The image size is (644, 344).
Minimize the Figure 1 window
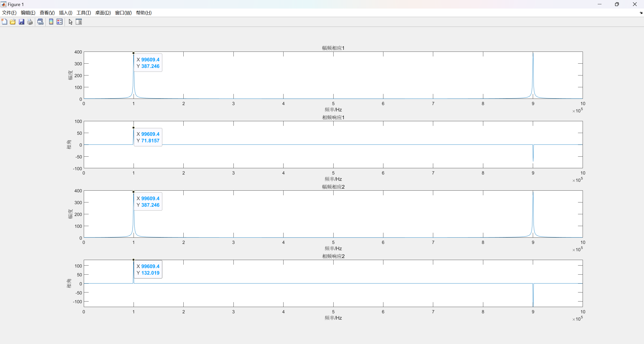[x=599, y=4]
